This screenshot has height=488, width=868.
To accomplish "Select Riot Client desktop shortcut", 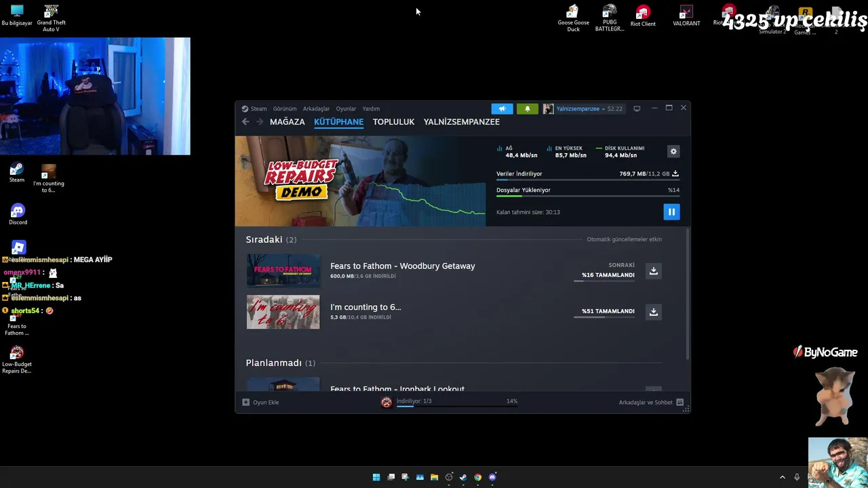I will click(643, 16).
